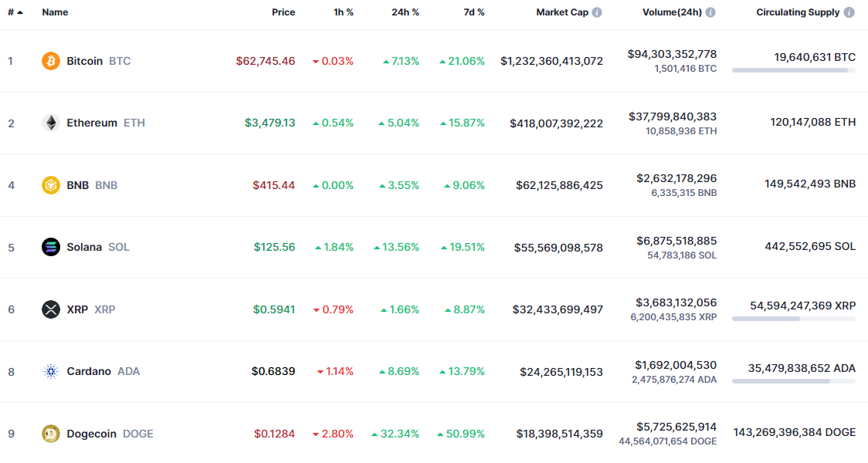Viewport: 868px width, 463px height.
Task: Sort by the 24h % column
Action: coord(405,12)
